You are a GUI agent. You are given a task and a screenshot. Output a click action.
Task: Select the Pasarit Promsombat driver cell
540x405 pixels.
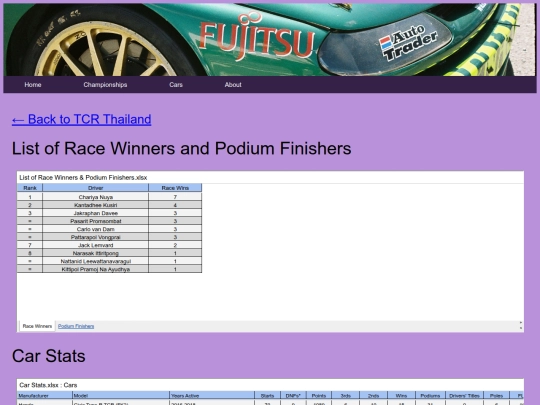coord(96,221)
